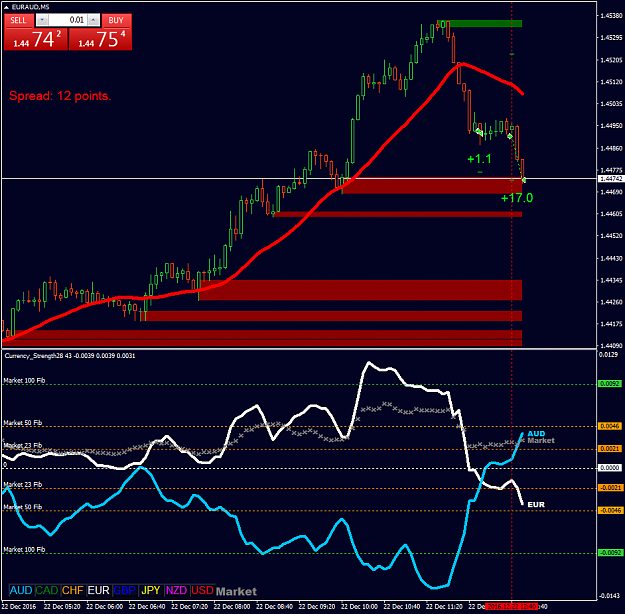Collapse one-click trading panel triangle
The width and height of the screenshot is (625, 614).
[x=6, y=7]
